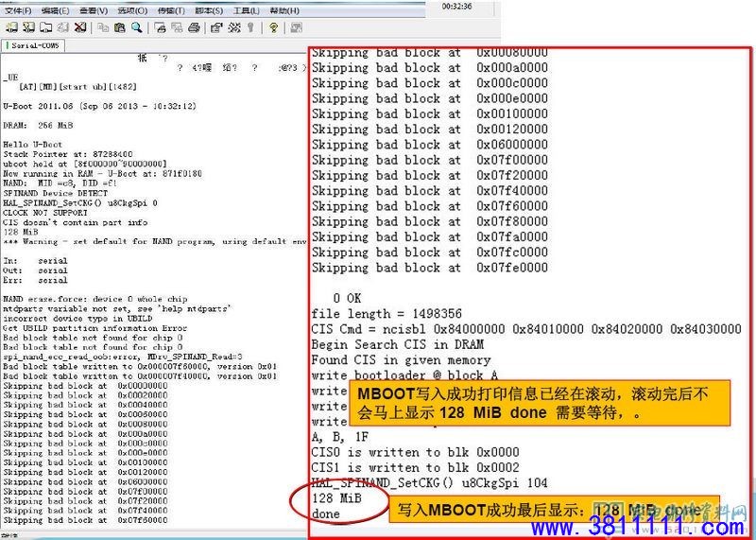The height and width of the screenshot is (540, 756).
Task: Click the 'SPINAND Device DETECT' line
Action: [x=56, y=193]
